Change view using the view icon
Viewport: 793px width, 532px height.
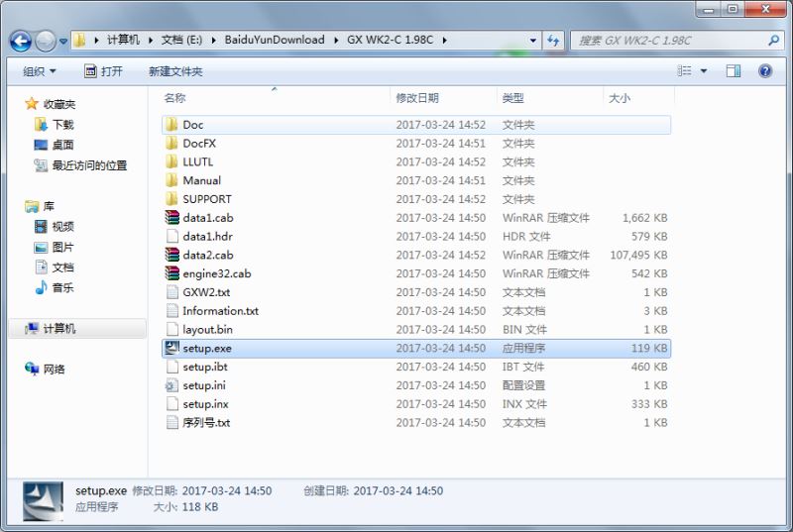(684, 71)
